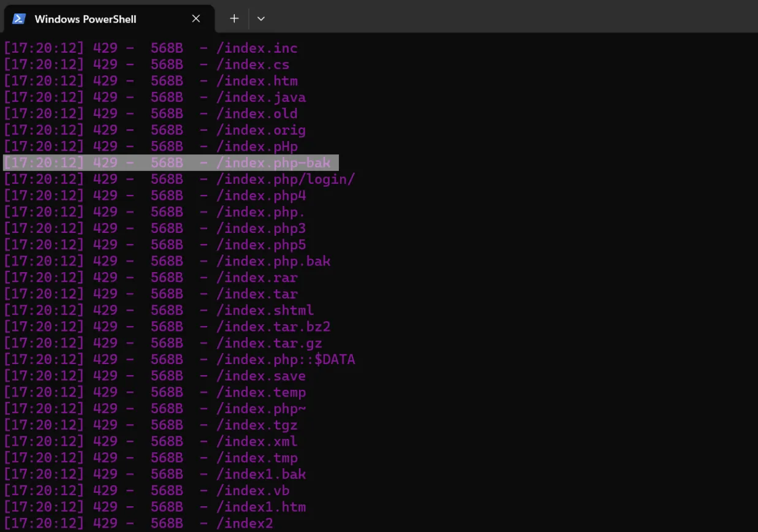Click the /index.php::$DATA output line
Screen dimensions: 758x532
pyautogui.click(x=180, y=360)
